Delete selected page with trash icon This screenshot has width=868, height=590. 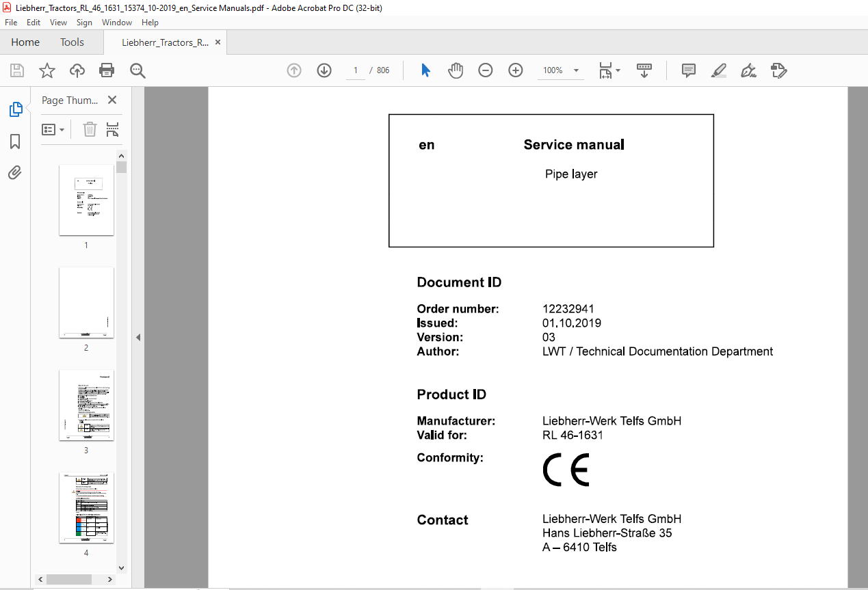click(90, 129)
